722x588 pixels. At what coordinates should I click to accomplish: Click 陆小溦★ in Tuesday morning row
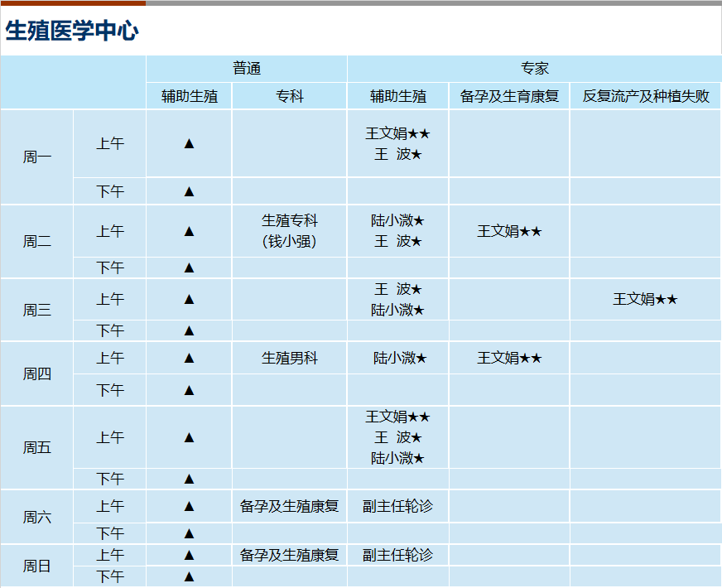point(397,220)
